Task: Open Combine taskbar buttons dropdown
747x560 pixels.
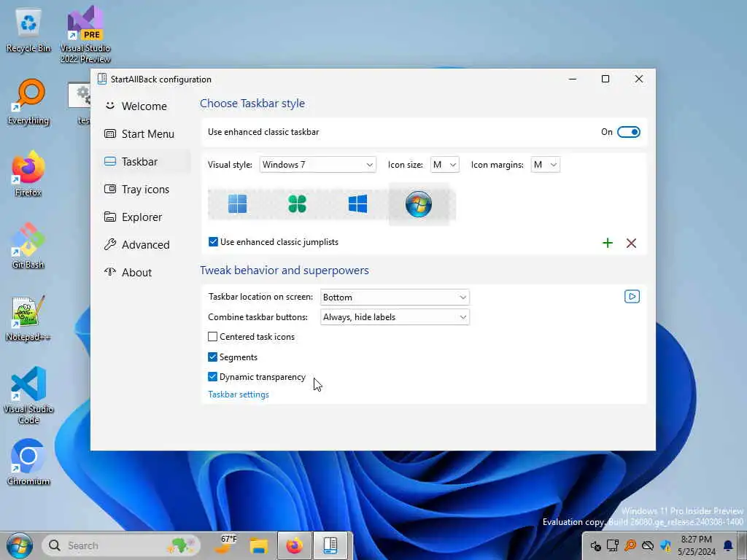Action: 395,317
